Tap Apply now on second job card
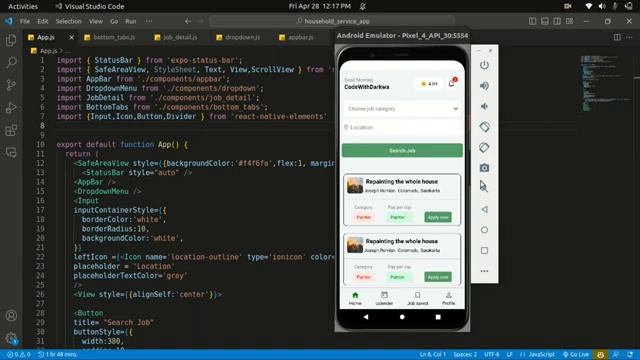Screen dimensions: 640x360 (438, 277)
